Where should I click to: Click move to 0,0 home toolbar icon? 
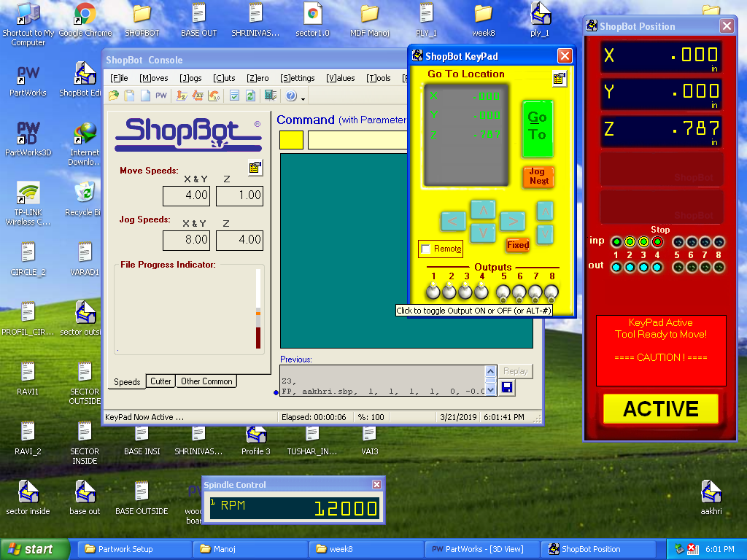tap(214, 96)
